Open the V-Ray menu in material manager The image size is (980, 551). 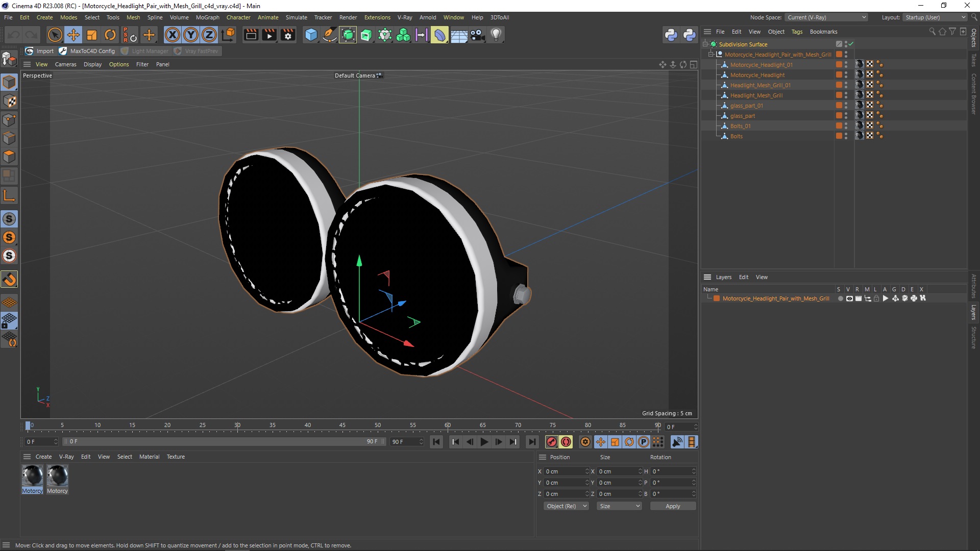66,457
